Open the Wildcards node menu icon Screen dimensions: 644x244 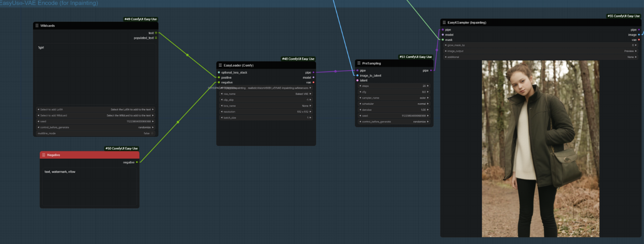pyautogui.click(x=37, y=25)
